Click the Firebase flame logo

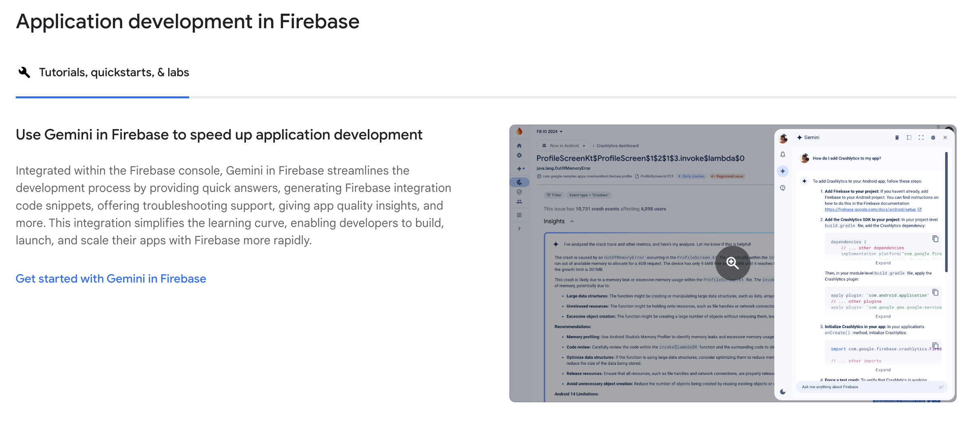[519, 131]
